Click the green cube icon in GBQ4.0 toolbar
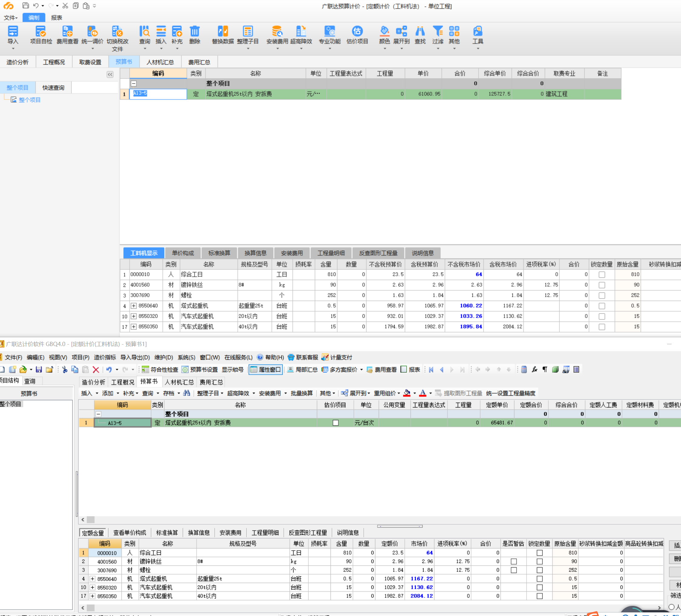This screenshot has height=616, width=681. click(x=555, y=369)
